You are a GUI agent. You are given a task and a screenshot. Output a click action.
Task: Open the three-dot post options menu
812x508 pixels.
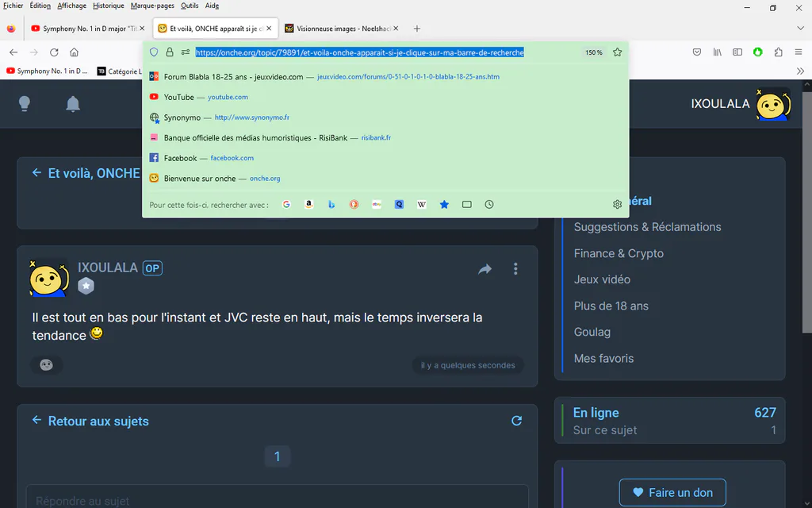click(515, 268)
